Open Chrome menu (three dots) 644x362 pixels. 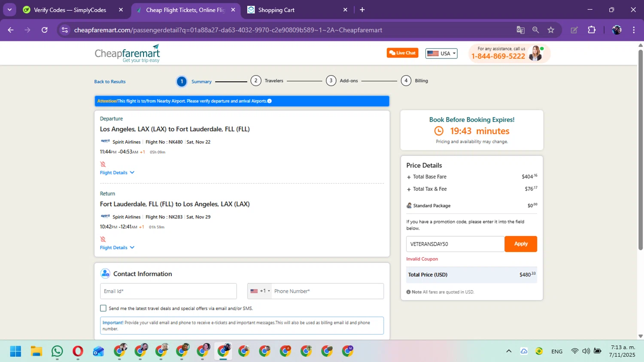tap(634, 30)
